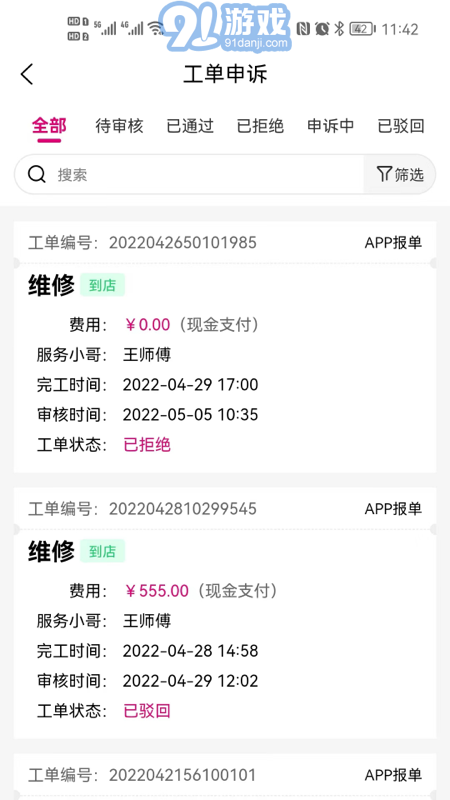Select the 全部 tab
This screenshot has width=450, height=800.
point(49,126)
